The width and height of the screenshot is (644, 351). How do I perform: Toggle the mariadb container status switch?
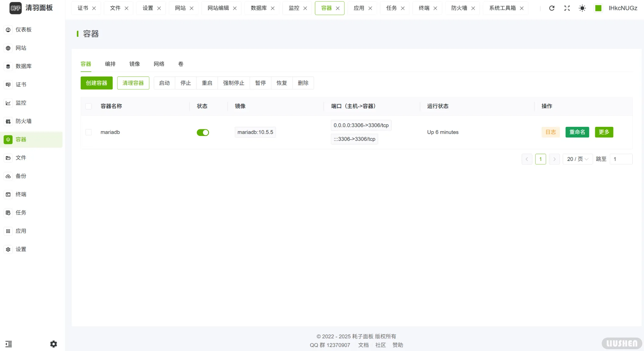203,132
